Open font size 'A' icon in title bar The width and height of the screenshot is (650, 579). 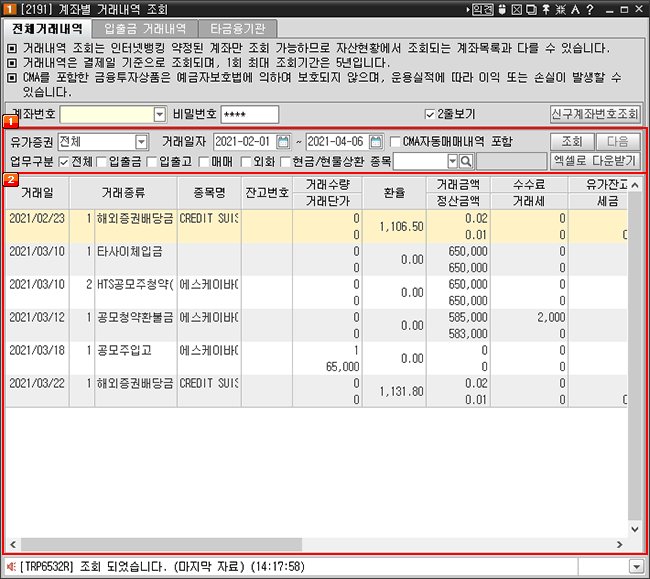pos(574,9)
